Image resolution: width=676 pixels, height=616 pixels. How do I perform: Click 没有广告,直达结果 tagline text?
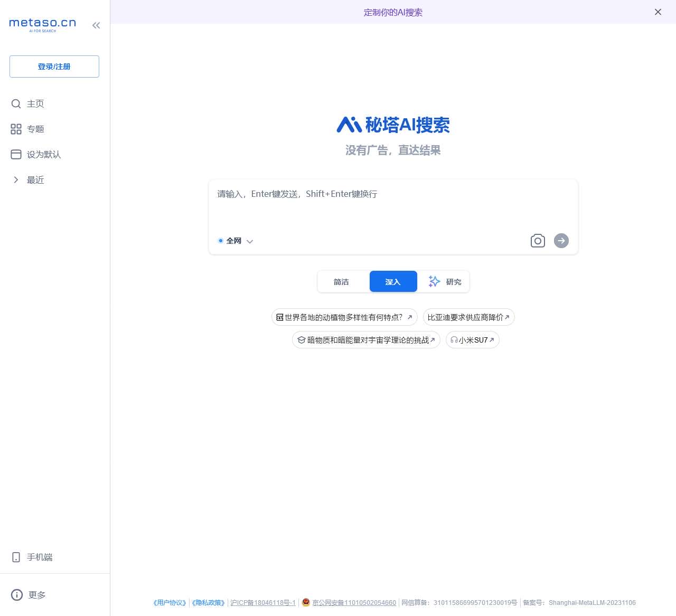tap(393, 150)
